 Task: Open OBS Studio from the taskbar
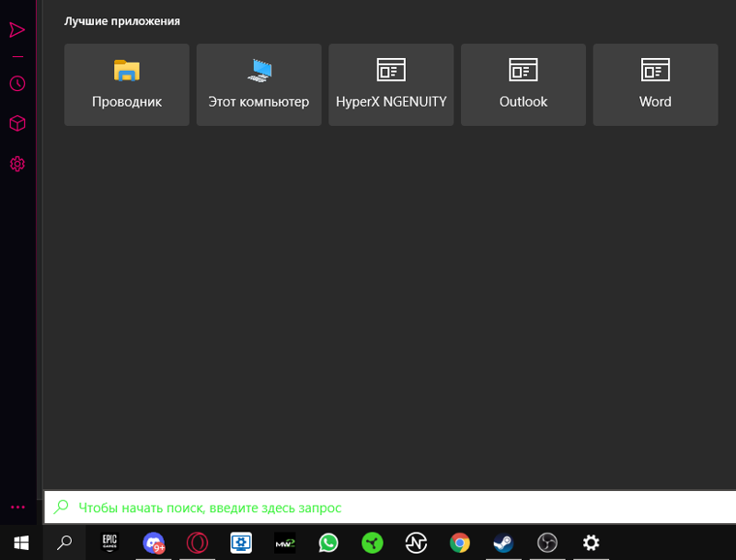pyautogui.click(x=547, y=543)
